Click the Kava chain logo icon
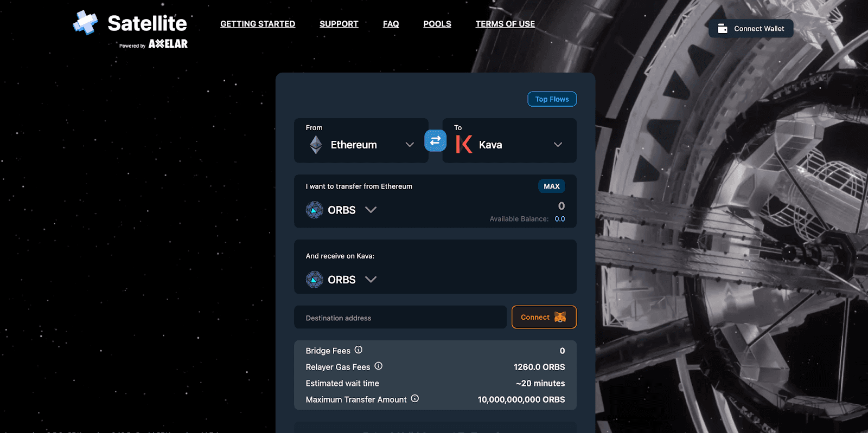Image resolution: width=868 pixels, height=433 pixels. pos(464,144)
